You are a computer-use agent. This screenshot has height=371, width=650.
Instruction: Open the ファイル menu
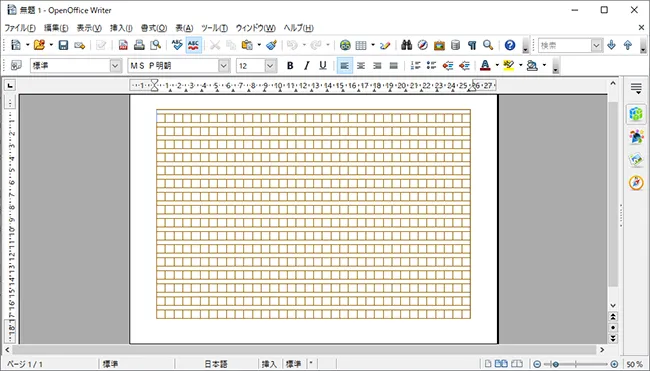coord(20,28)
